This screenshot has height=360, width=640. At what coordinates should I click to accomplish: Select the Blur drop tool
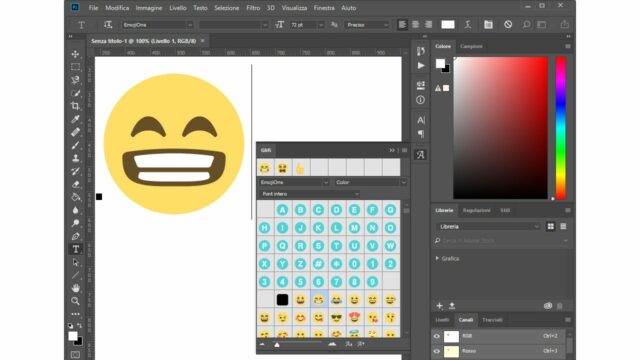point(75,210)
